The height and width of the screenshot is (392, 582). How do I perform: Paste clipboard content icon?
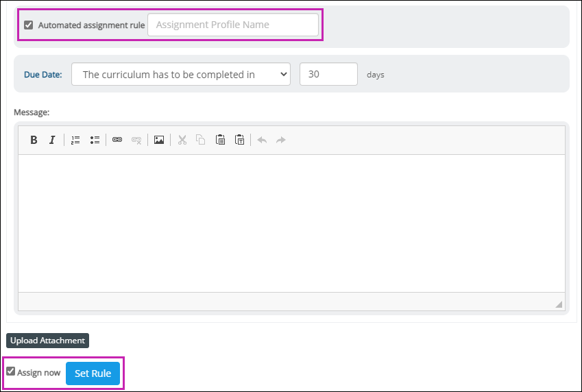220,140
